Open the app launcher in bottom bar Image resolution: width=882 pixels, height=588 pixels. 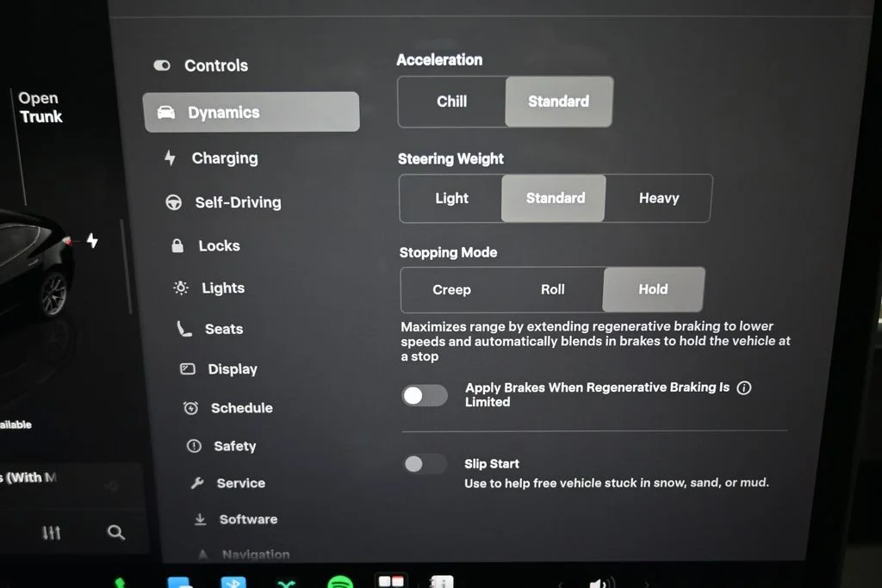391,581
